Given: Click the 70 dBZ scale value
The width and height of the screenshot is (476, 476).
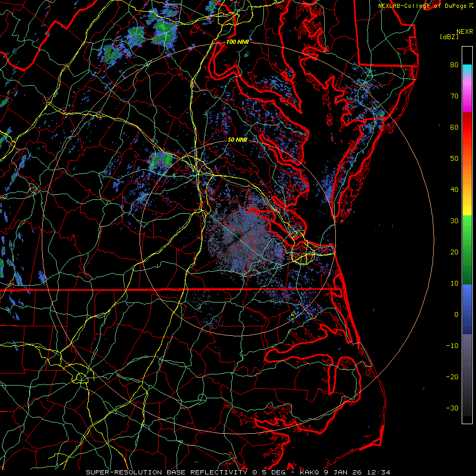Looking at the screenshot, I should tap(454, 96).
